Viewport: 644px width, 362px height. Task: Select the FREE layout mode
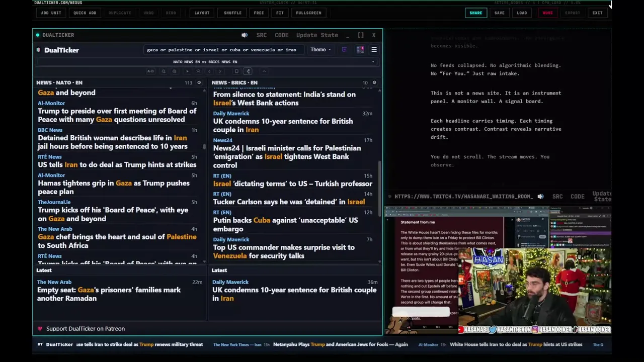[259, 13]
